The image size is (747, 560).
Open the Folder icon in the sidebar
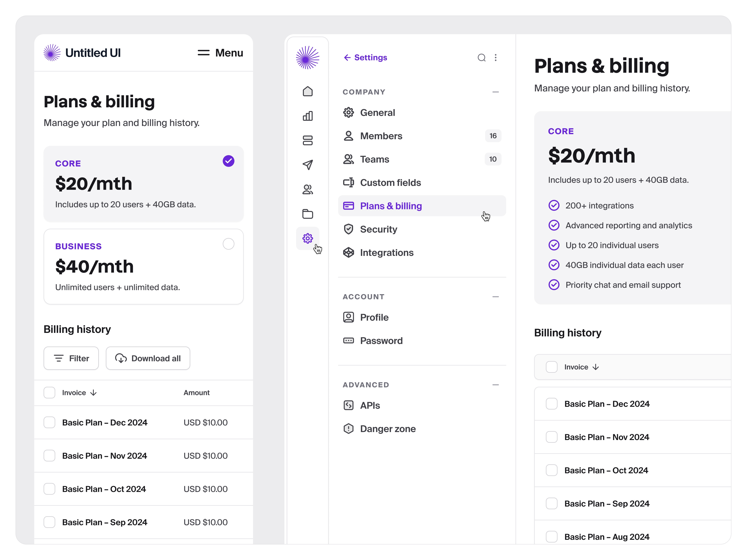click(308, 214)
